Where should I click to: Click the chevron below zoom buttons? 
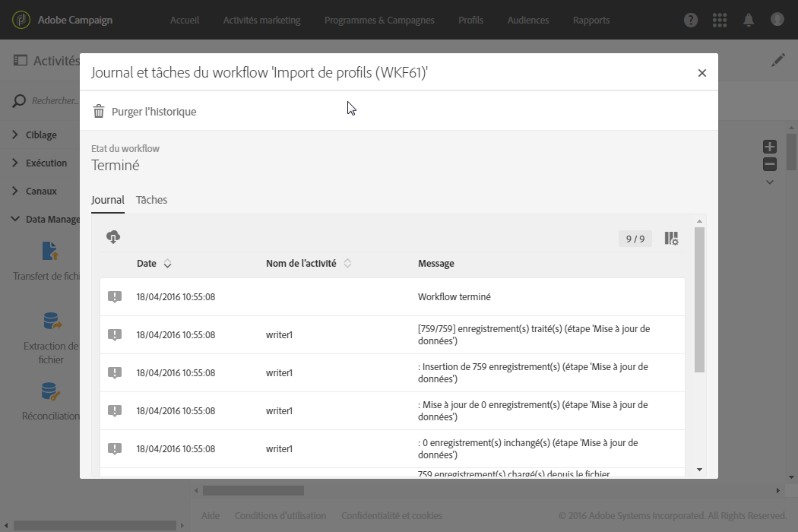(770, 182)
